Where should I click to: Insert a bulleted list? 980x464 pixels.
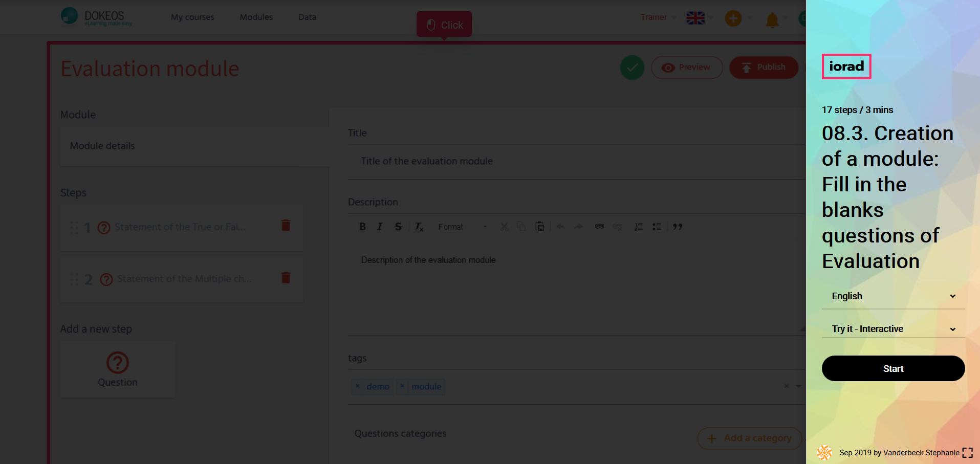[657, 227]
